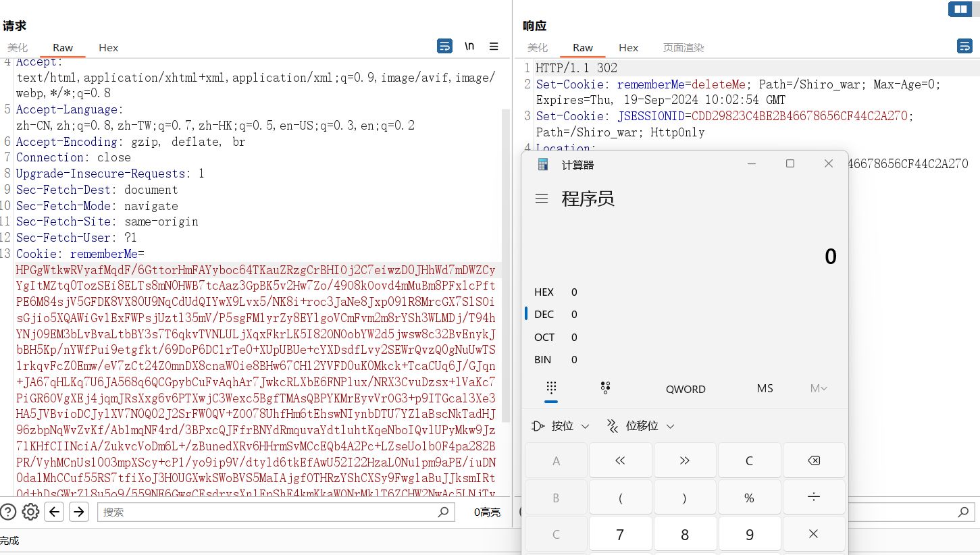Click percent % modulo key
This screenshot has width=980, height=555.
(x=749, y=498)
